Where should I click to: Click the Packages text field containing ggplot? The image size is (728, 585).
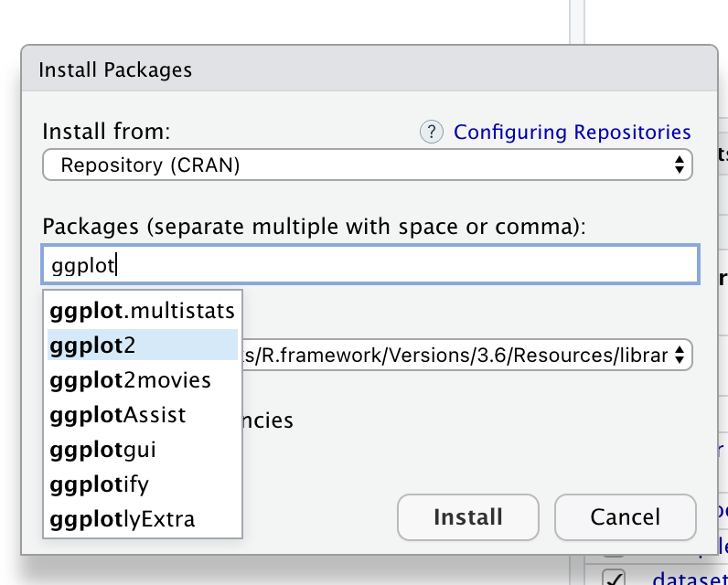point(370,265)
